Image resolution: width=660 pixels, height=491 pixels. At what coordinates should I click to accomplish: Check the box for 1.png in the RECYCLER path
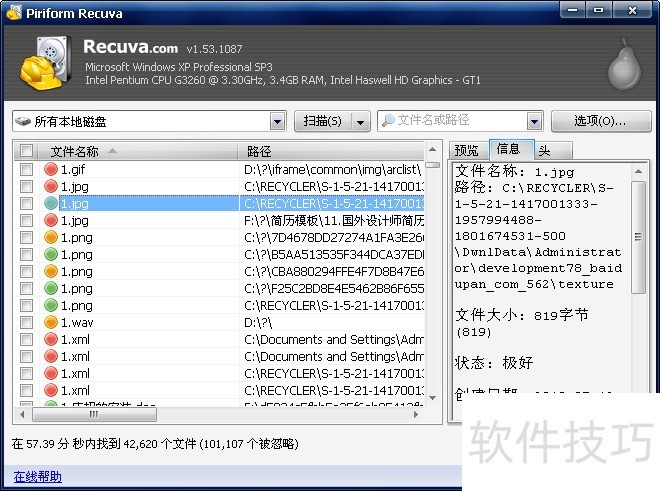[x=26, y=305]
